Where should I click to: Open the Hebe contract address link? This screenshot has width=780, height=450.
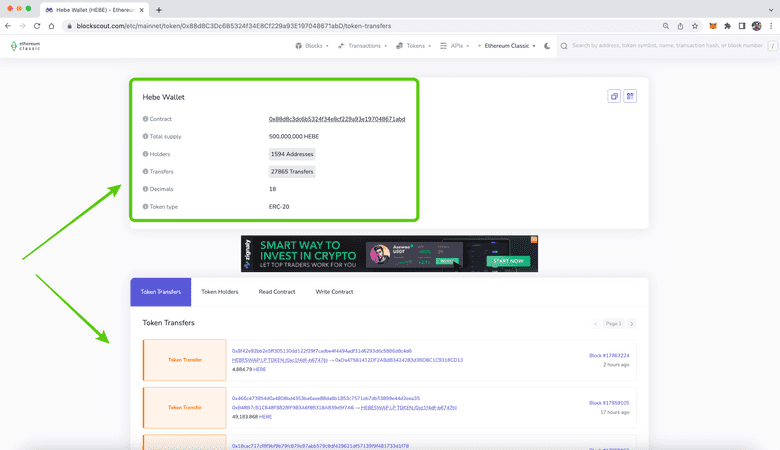point(330,119)
